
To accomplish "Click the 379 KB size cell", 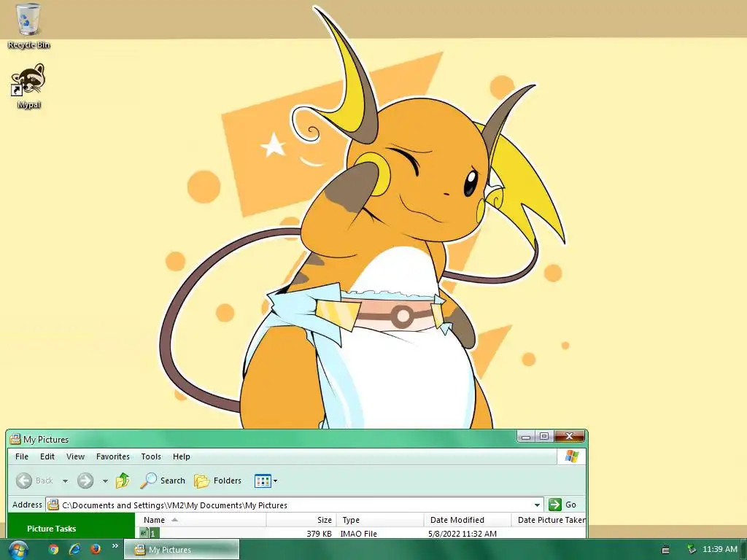I will [319, 533].
